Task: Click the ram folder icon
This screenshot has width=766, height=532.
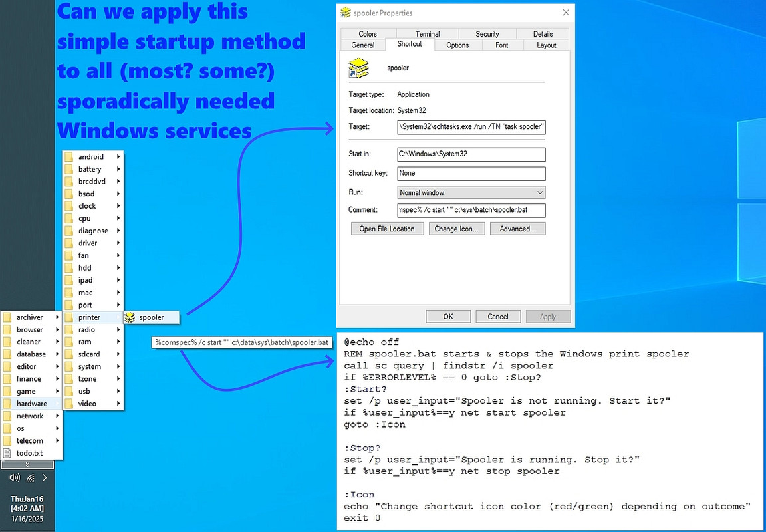Action: click(x=69, y=342)
